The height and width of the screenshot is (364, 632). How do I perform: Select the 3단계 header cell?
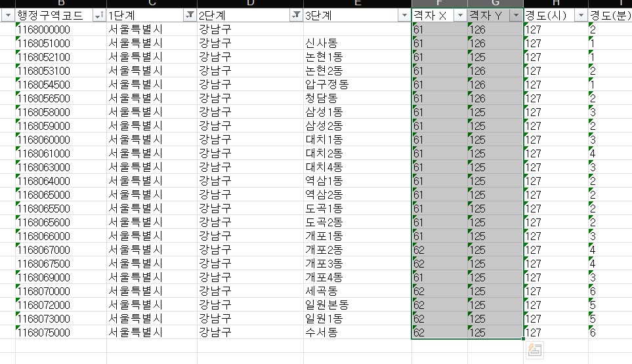[x=358, y=15]
